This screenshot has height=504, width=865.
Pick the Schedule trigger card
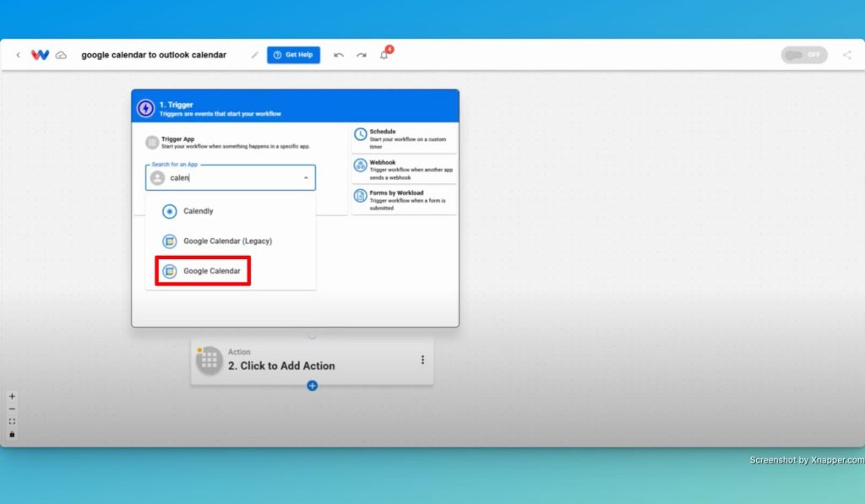405,139
